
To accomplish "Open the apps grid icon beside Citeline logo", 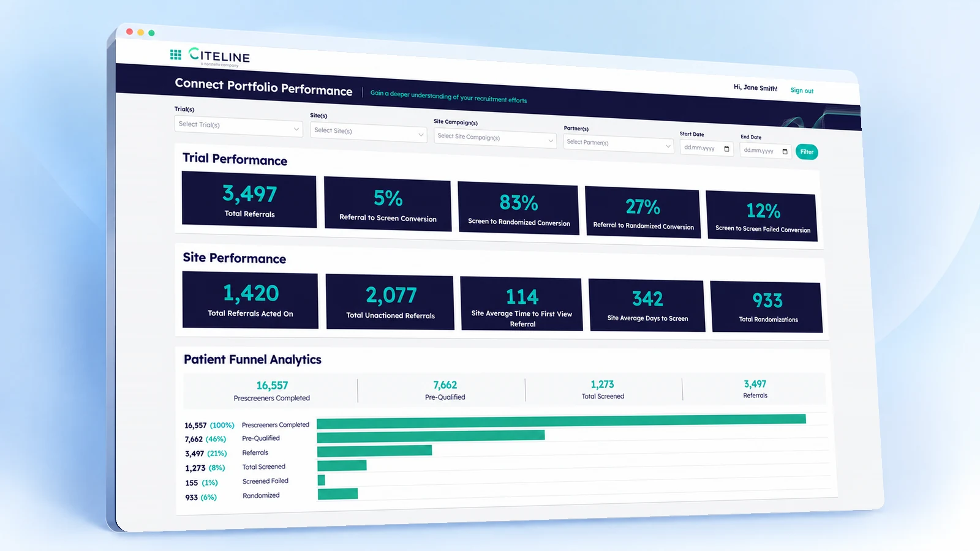I will [x=176, y=54].
